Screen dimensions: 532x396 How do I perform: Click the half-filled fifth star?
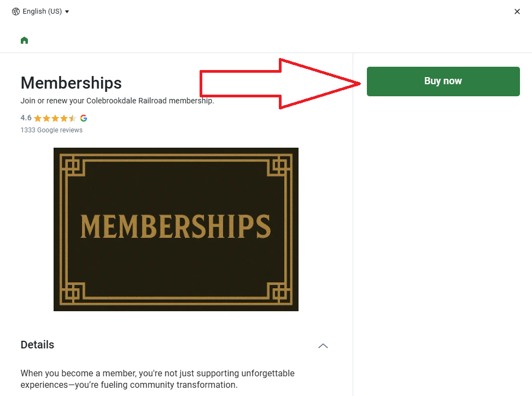(74, 118)
